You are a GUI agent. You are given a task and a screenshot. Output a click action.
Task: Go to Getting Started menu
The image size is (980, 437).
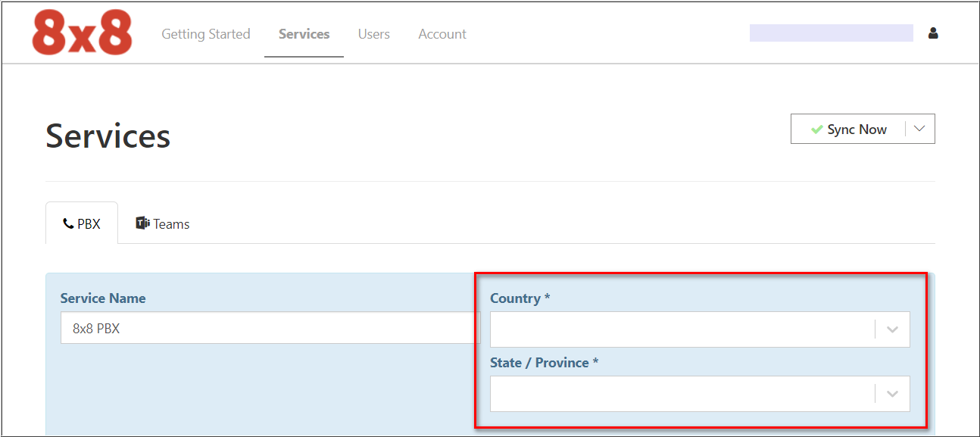[x=206, y=34]
